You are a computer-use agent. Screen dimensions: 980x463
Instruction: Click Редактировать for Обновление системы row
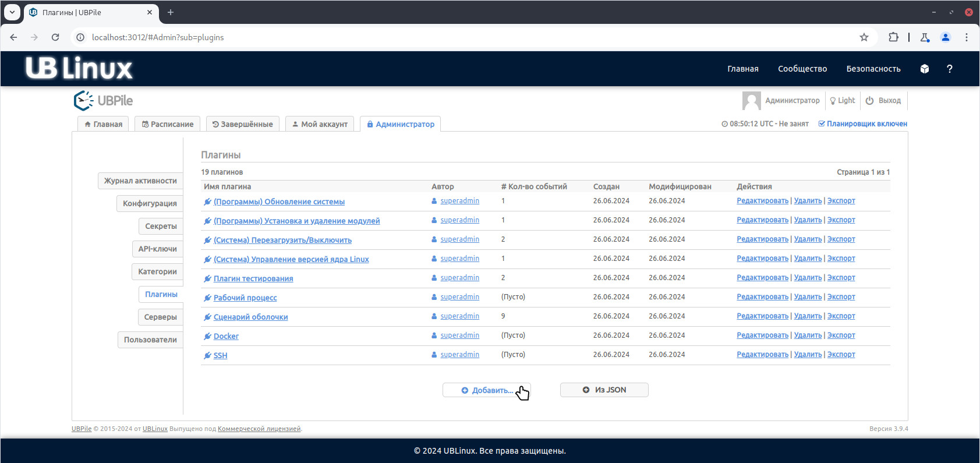(x=762, y=201)
